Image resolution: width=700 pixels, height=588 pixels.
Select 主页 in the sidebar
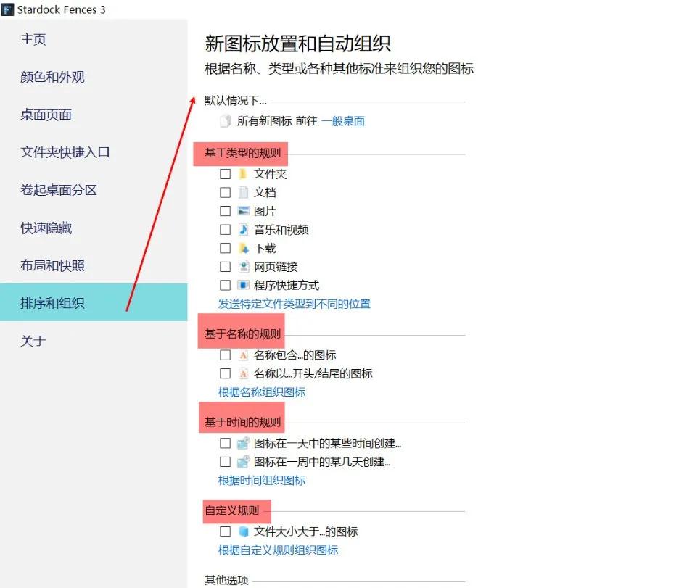[33, 39]
